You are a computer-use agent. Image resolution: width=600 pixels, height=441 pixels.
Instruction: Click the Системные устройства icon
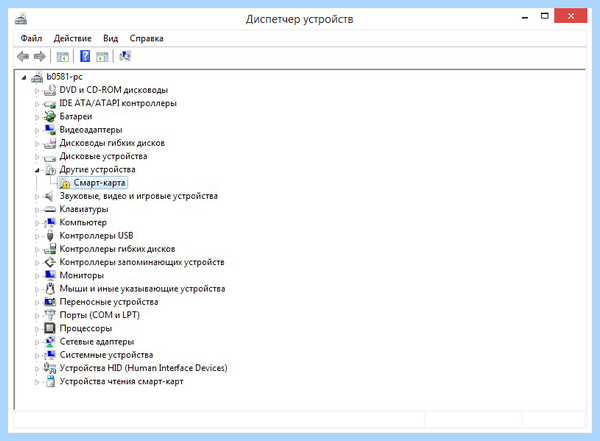(x=50, y=355)
